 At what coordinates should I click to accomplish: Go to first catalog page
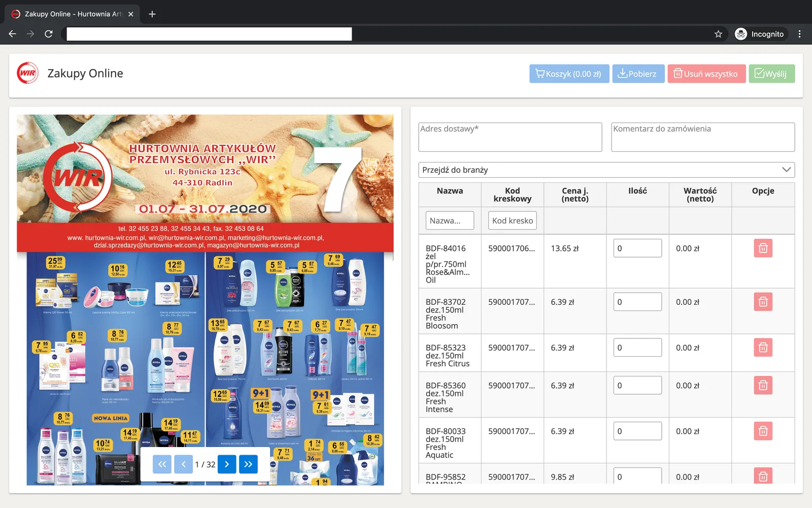pyautogui.click(x=162, y=464)
